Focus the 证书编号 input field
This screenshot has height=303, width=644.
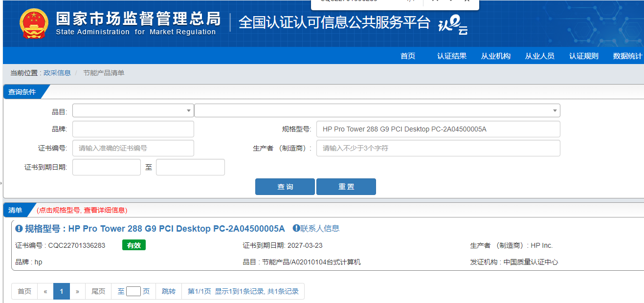point(133,148)
